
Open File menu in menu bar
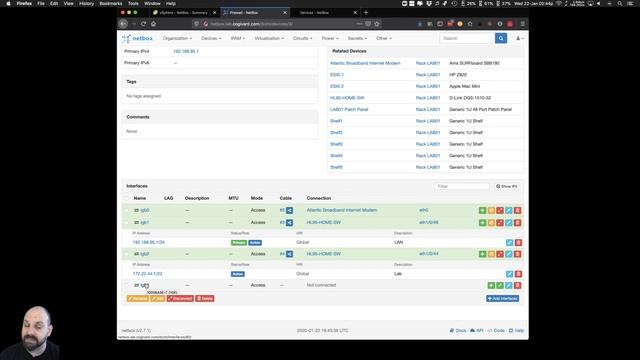[41, 3]
